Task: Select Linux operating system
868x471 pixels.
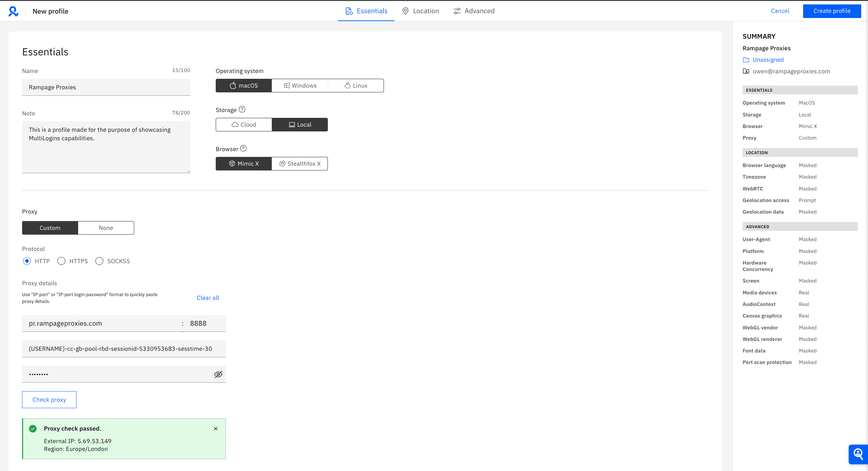Action: [x=356, y=86]
